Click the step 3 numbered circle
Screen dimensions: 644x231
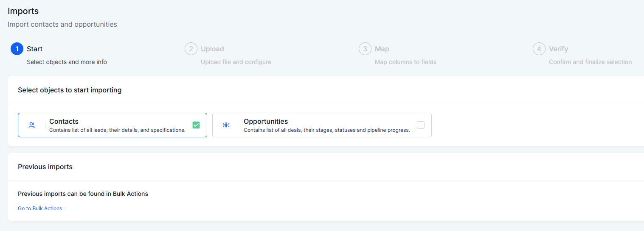365,49
